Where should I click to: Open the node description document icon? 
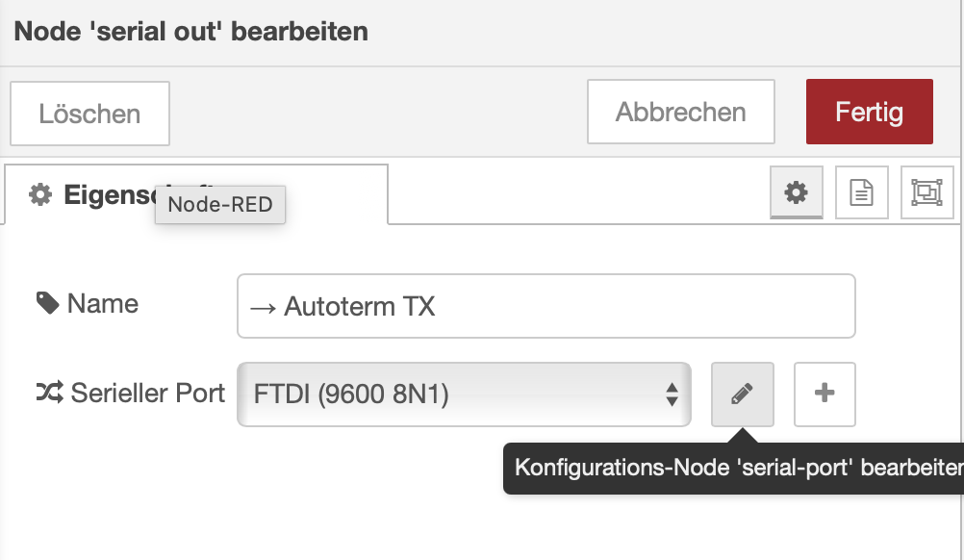(x=861, y=192)
